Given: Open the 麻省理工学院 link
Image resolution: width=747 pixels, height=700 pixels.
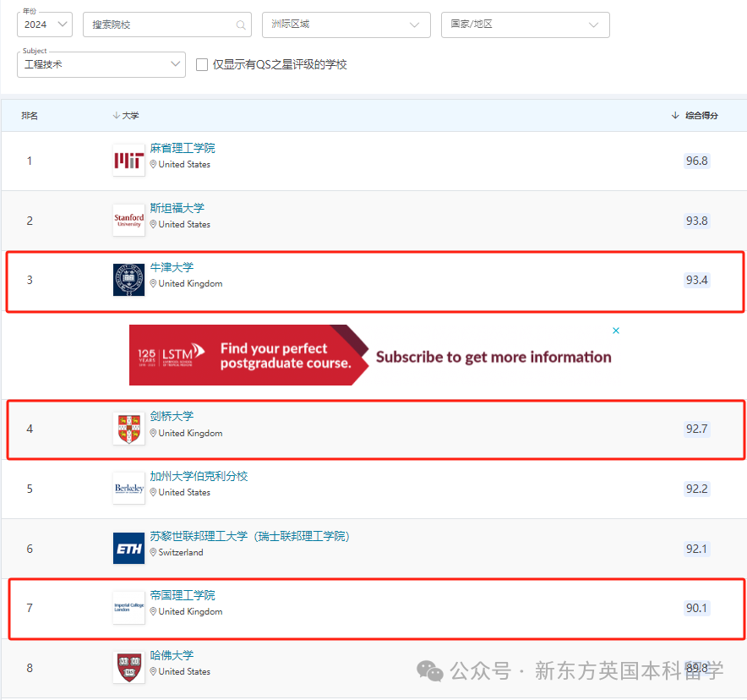Looking at the screenshot, I should pyautogui.click(x=183, y=148).
